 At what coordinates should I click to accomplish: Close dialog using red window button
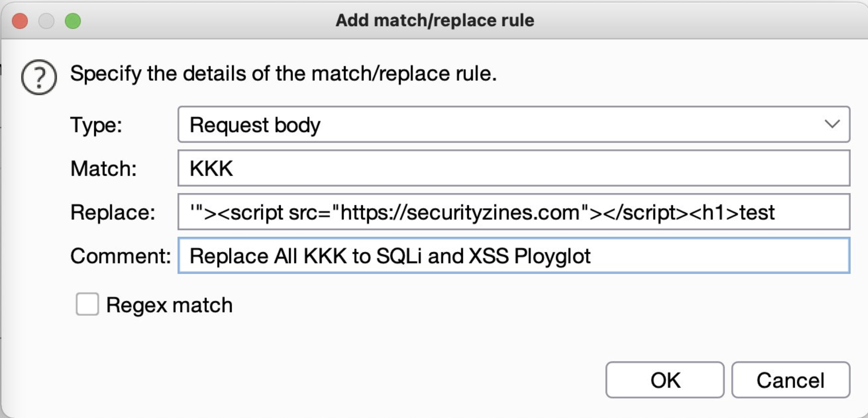point(20,21)
